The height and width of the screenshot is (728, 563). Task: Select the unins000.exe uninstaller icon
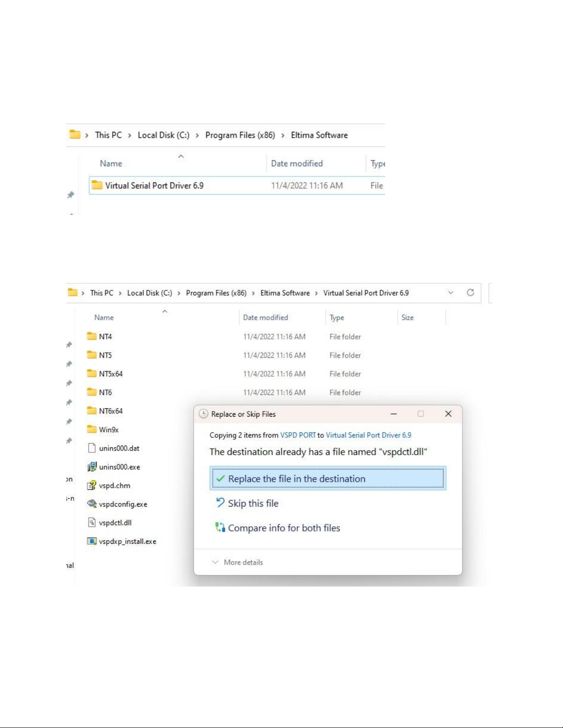tap(92, 467)
